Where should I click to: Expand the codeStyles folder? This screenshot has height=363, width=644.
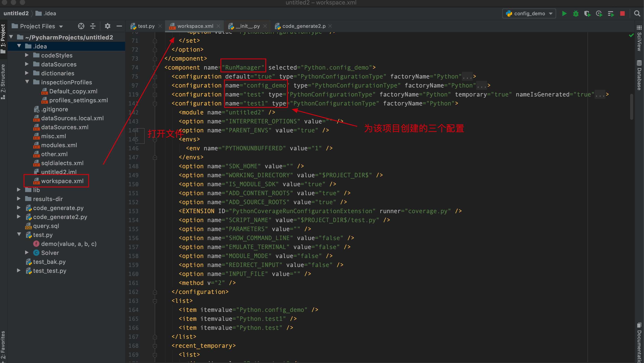click(27, 55)
